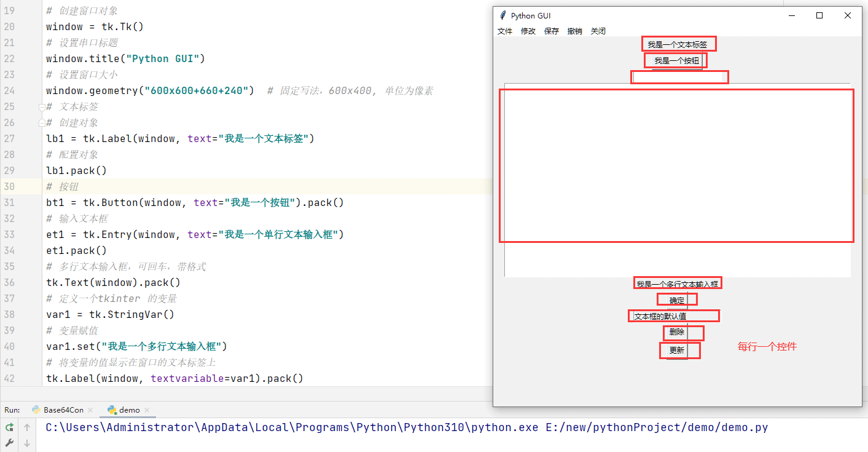Click the comment # 输入文本框
This screenshot has width=868, height=452.
pyautogui.click(x=77, y=218)
